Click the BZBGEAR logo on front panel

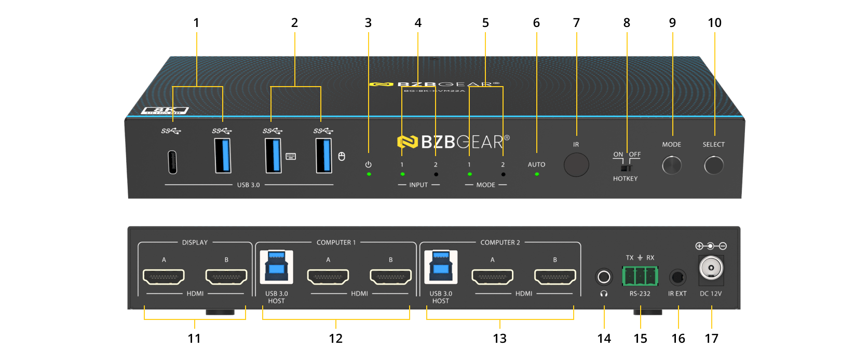coord(453,142)
